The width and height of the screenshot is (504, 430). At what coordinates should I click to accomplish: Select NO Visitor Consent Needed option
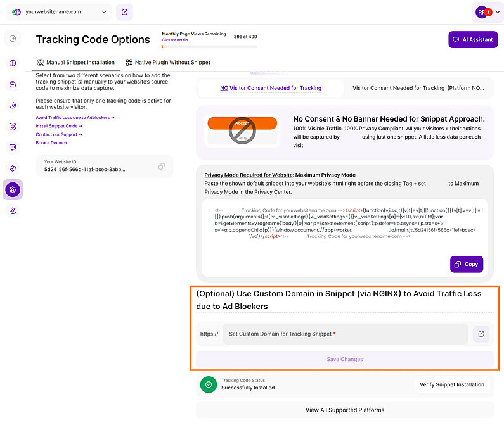click(271, 88)
